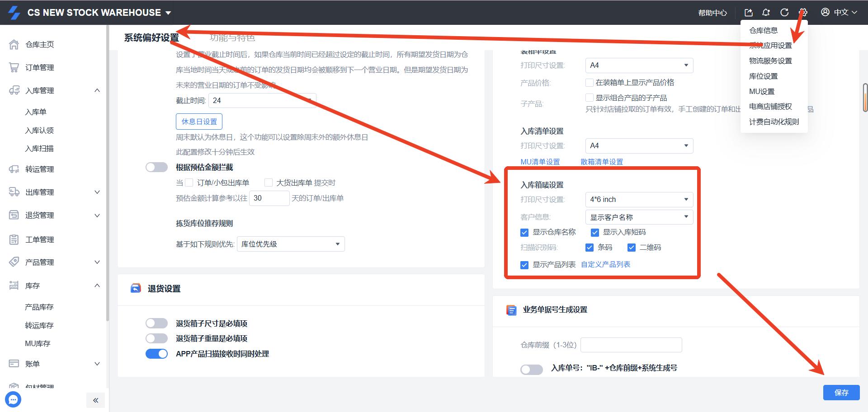Image resolution: width=868 pixels, height=412 pixels.
Task: Collapse sidebar with double-chevron icon
Action: 95,400
